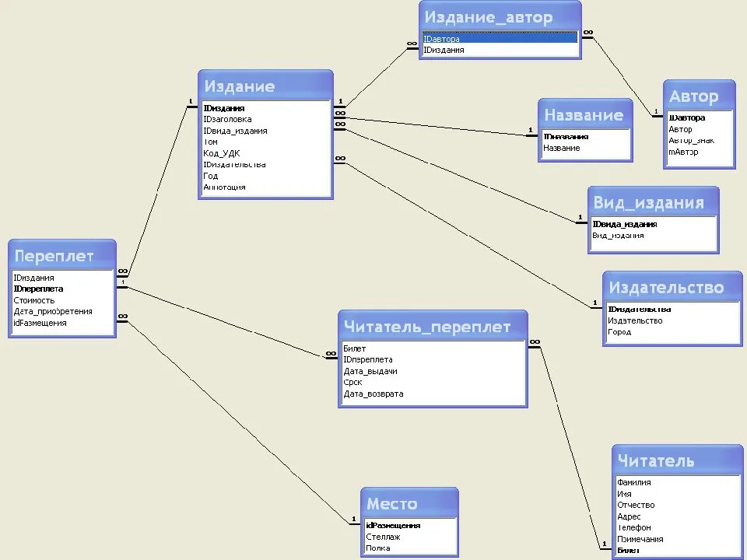Image resolution: width=747 pixels, height=560 pixels.
Task: Click the Читатель table title bar
Action: (x=678, y=460)
